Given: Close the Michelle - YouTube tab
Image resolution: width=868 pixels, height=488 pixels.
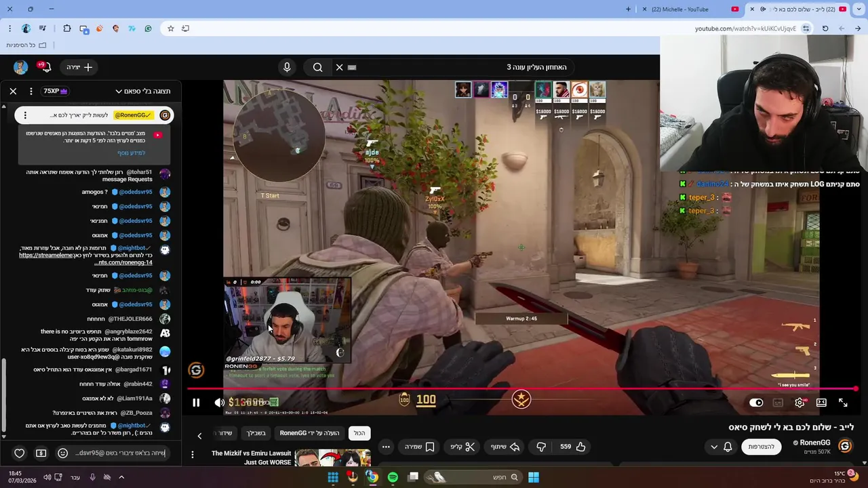Looking at the screenshot, I should point(643,9).
